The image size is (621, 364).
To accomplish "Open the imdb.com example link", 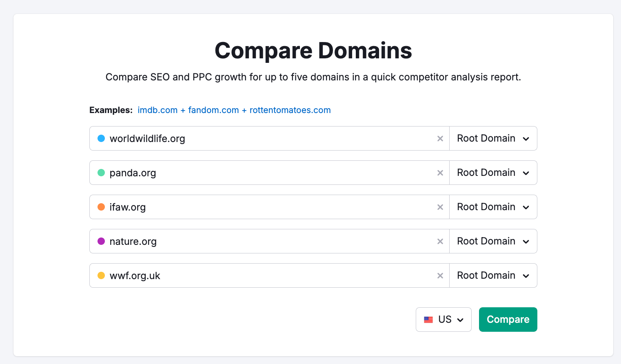I will (x=157, y=110).
